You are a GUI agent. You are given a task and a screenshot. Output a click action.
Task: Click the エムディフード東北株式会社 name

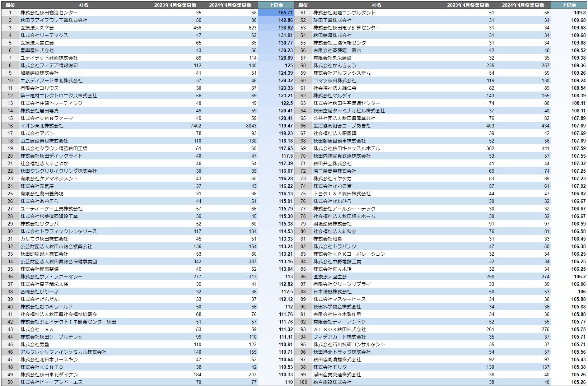[x=51, y=80]
